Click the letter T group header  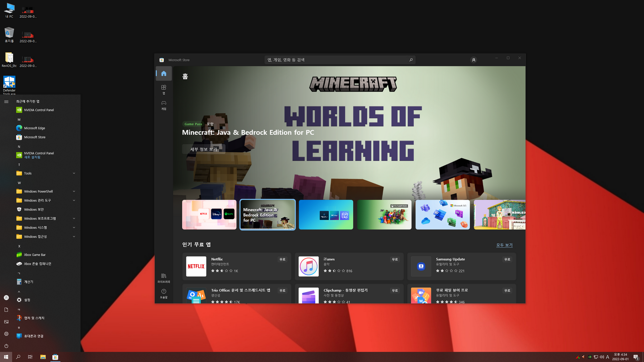tap(19, 164)
